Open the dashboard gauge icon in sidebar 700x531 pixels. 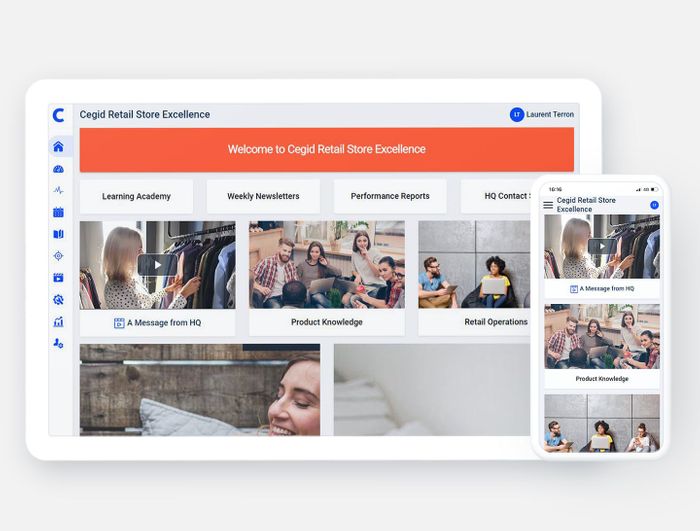click(x=58, y=169)
